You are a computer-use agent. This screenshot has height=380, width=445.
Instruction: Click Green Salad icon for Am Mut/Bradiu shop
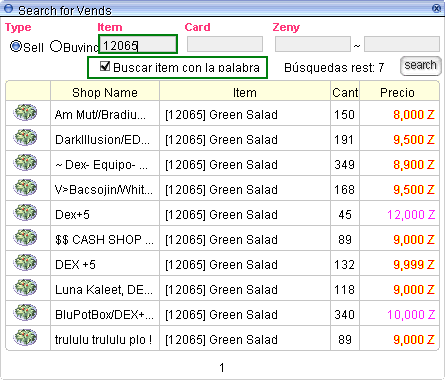[x=25, y=112]
